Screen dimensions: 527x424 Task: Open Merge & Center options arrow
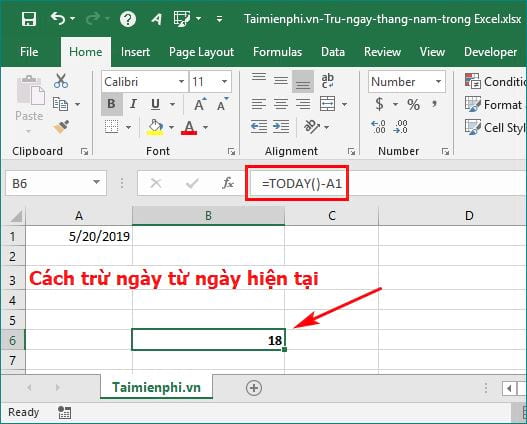click(344, 104)
